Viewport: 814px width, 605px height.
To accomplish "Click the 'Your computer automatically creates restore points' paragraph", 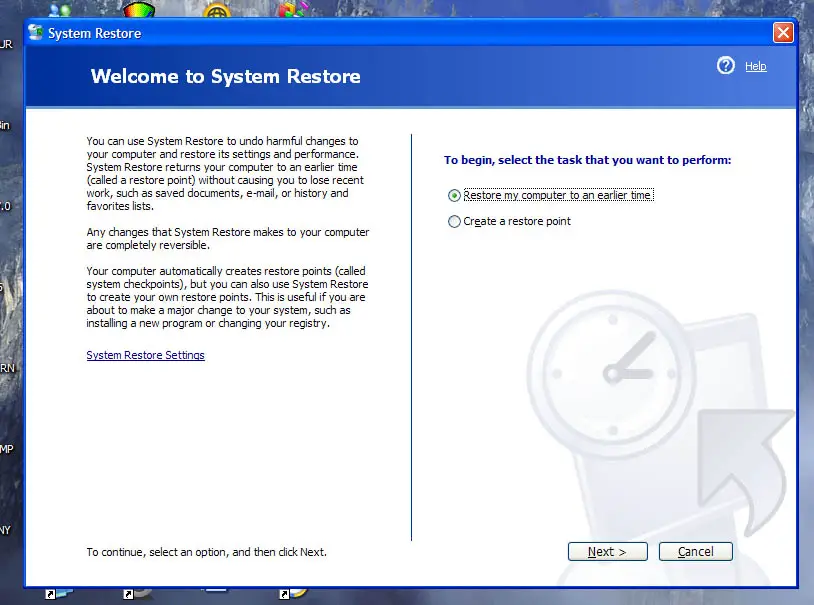I will pos(227,297).
